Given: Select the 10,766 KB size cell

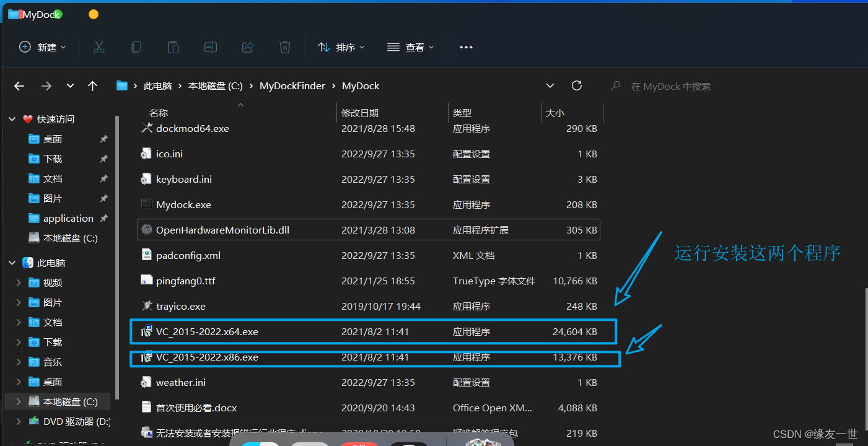Looking at the screenshot, I should (574, 281).
